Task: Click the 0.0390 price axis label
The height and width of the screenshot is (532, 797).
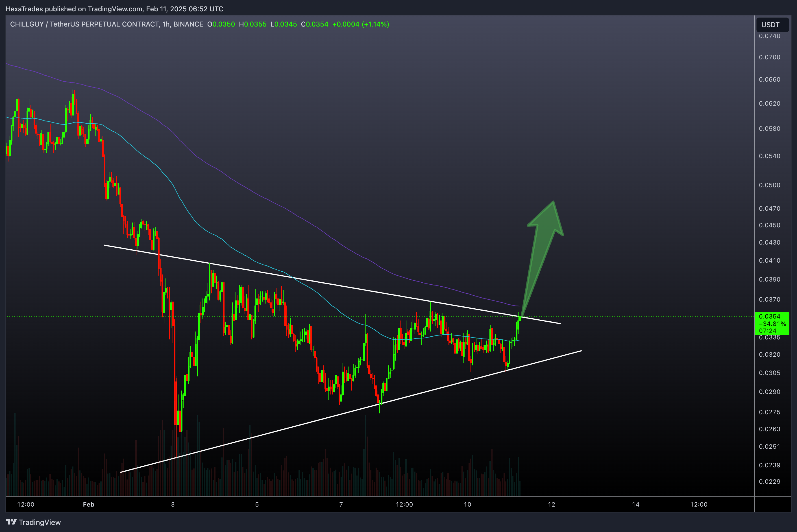Action: (x=770, y=280)
